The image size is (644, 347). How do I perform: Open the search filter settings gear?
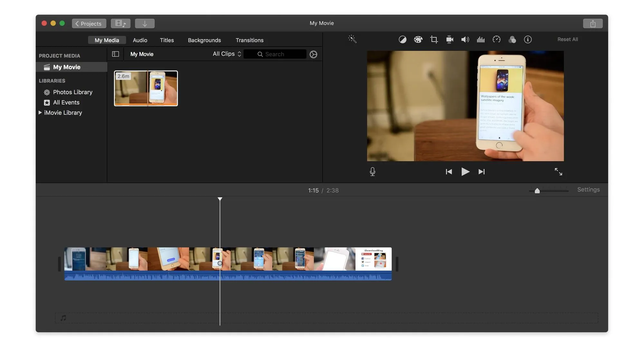click(x=313, y=54)
